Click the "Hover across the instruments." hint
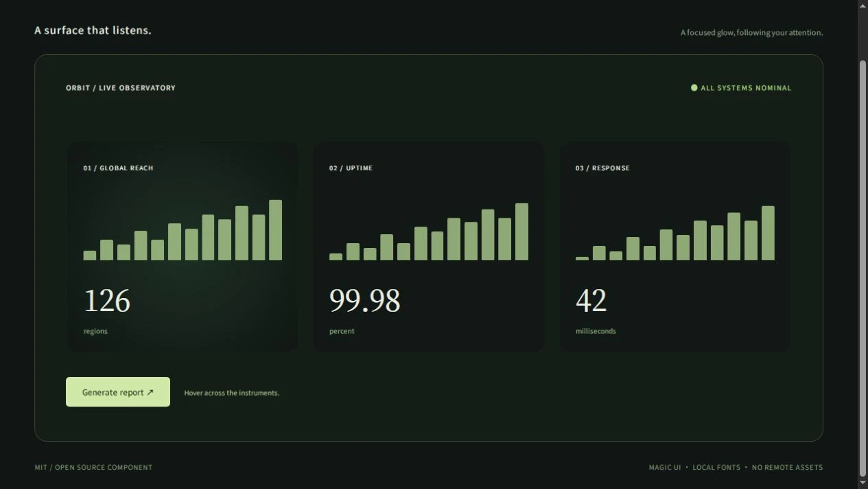Viewport: 868px width, 489px height. (x=232, y=393)
